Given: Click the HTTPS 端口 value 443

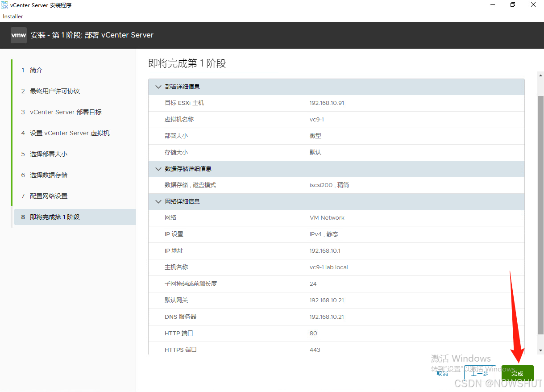Looking at the screenshot, I should [x=315, y=350].
